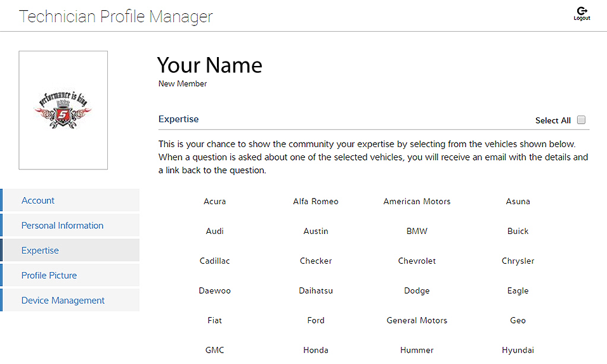The height and width of the screenshot is (364, 607).
Task: Select Hyundai from the list
Action: pyautogui.click(x=518, y=351)
